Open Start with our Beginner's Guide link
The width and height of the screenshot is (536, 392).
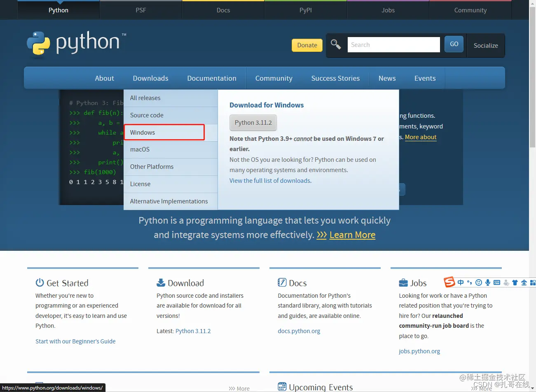pos(75,341)
